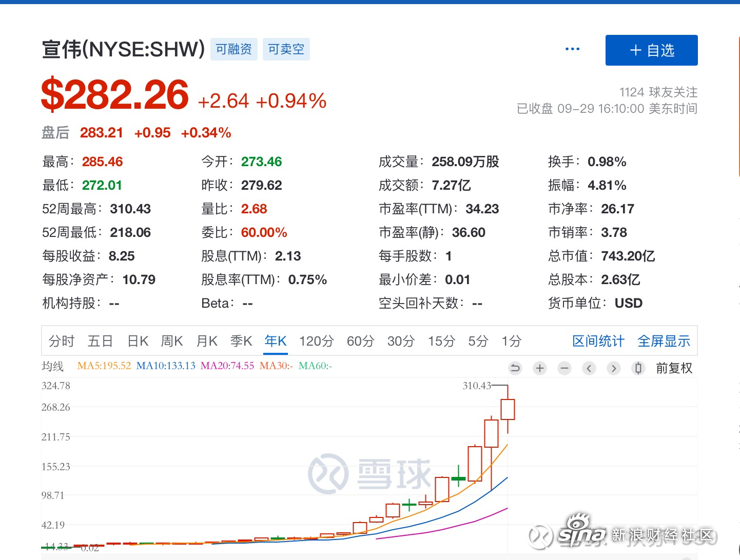Click the MA10:133.13 indicator label
This screenshot has width=740, height=560.
[x=166, y=366]
